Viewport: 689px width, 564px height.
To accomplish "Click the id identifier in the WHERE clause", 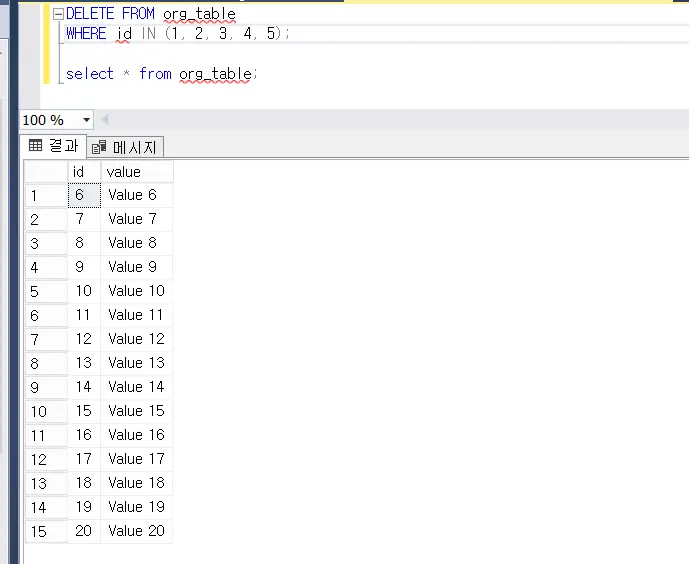I will tap(124, 34).
